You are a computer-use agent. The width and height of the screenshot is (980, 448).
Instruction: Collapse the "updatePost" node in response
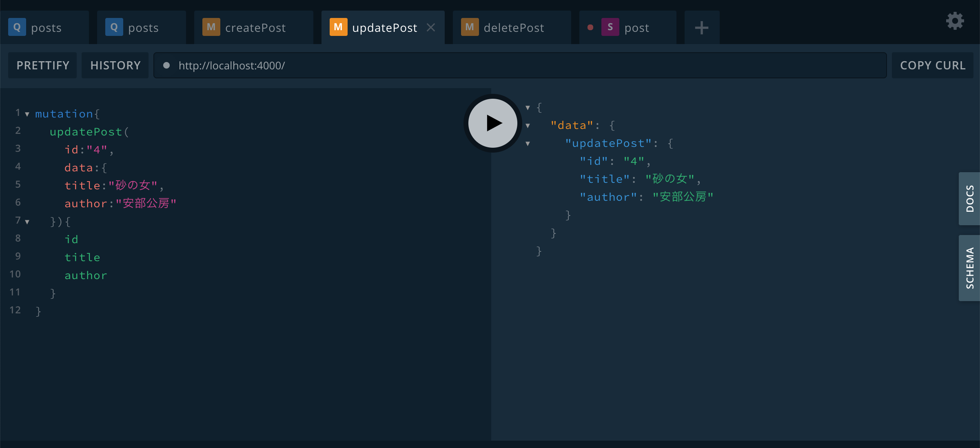coord(528,144)
